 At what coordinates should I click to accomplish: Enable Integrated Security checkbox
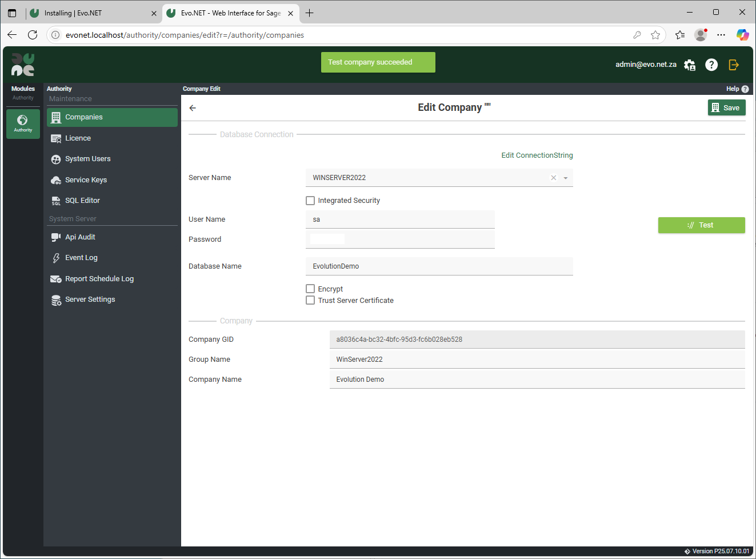[x=310, y=201]
